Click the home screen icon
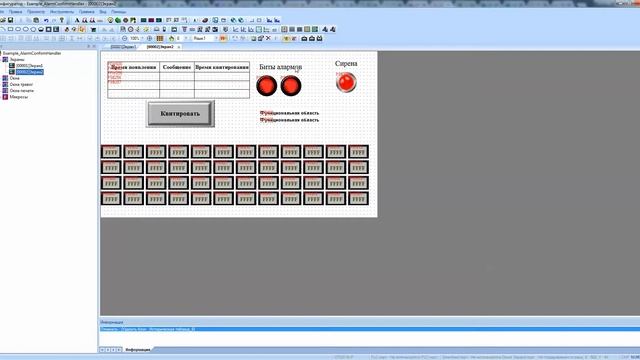Image resolution: width=640 pixels, height=360 pixels. (171, 38)
